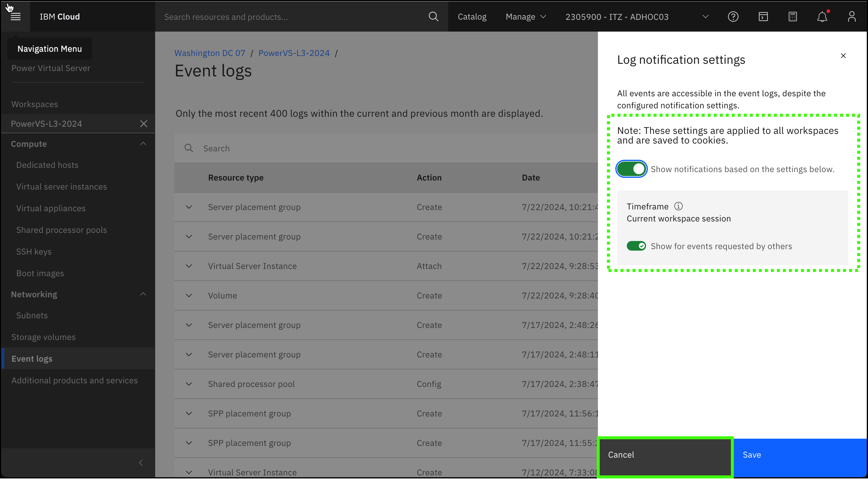
Task: Launch the Cloud Shell terminal icon
Action: pyautogui.click(x=763, y=17)
